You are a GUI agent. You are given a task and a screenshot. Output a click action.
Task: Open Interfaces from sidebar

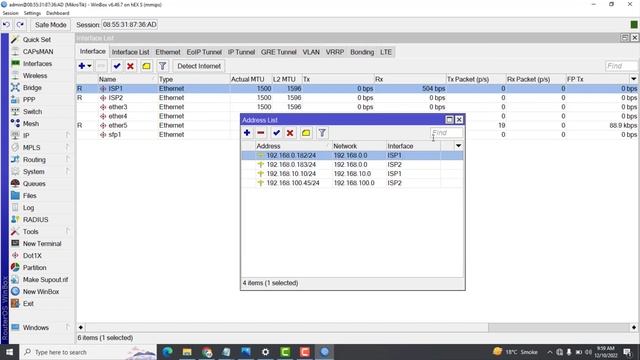[37, 64]
